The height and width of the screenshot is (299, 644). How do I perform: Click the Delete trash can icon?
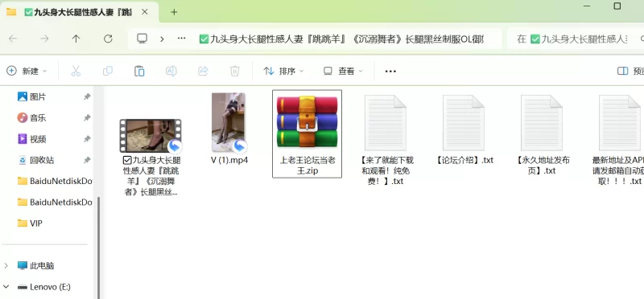click(234, 71)
